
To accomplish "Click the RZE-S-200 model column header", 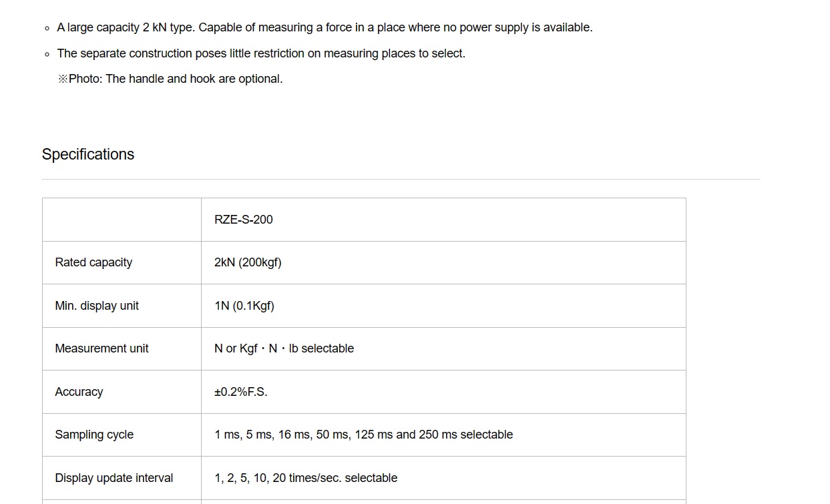I will [x=244, y=220].
